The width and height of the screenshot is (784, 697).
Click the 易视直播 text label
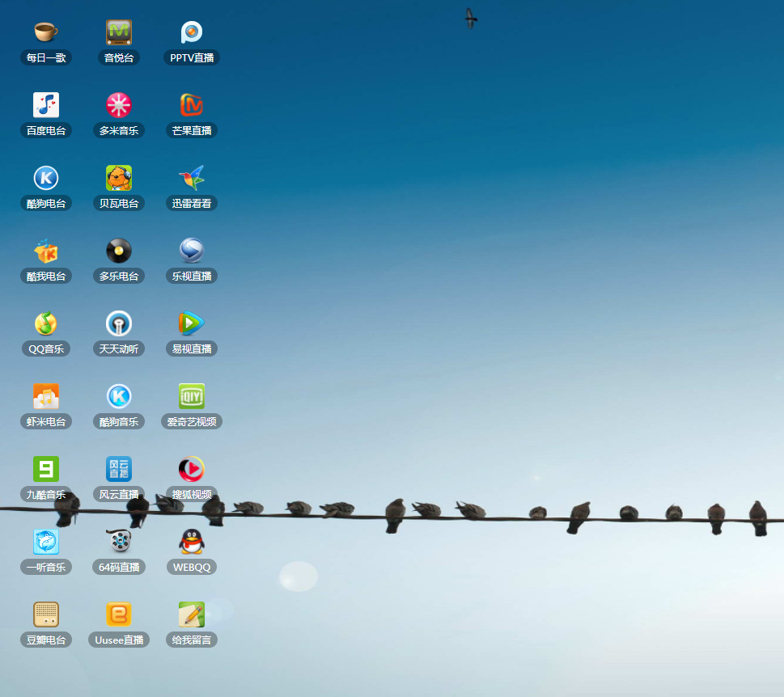tap(192, 348)
